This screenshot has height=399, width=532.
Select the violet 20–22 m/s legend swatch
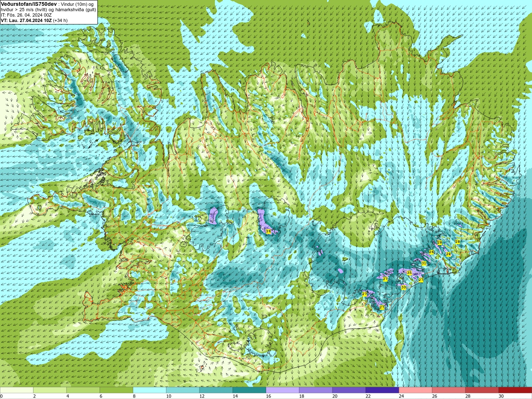[x=349, y=390]
